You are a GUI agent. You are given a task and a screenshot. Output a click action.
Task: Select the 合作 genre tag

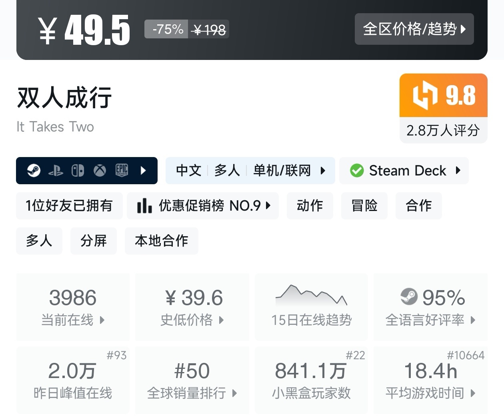click(418, 206)
